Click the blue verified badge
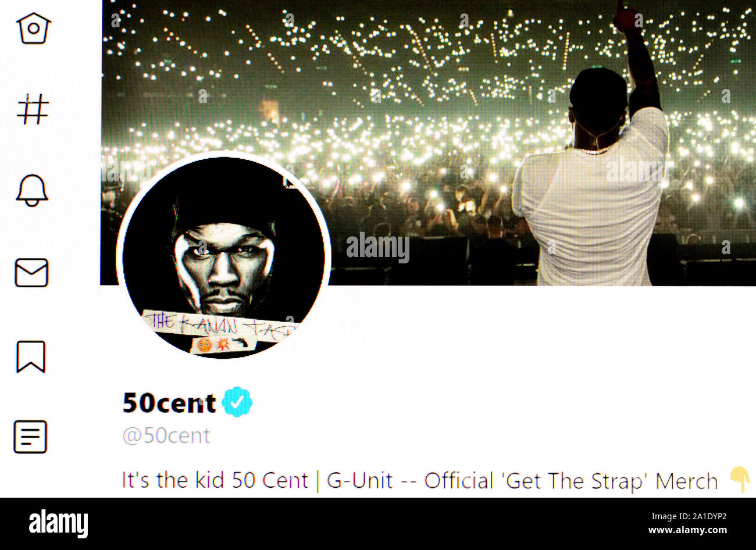 pyautogui.click(x=237, y=402)
